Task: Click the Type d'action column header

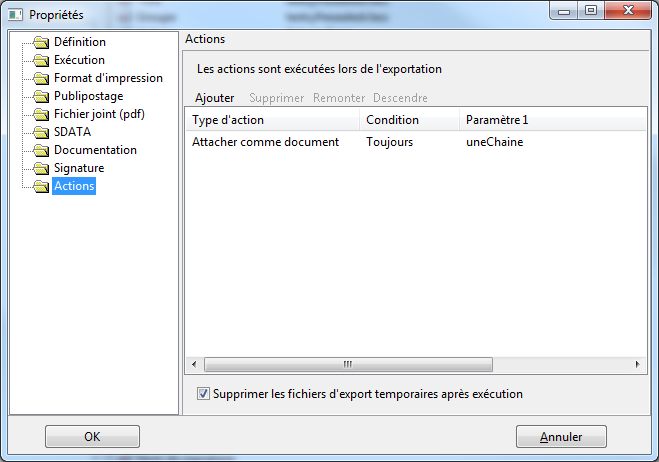Action: (x=273, y=120)
